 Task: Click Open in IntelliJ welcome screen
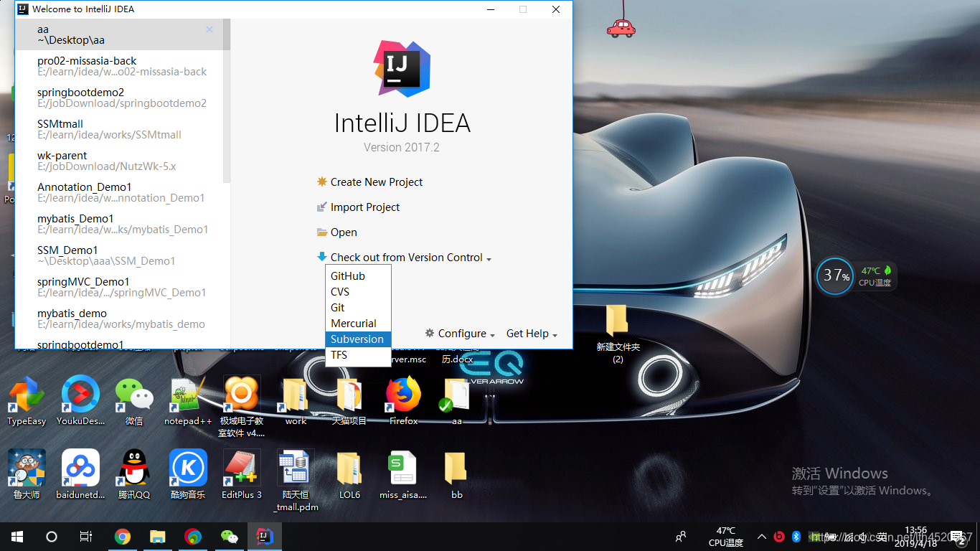click(x=344, y=232)
